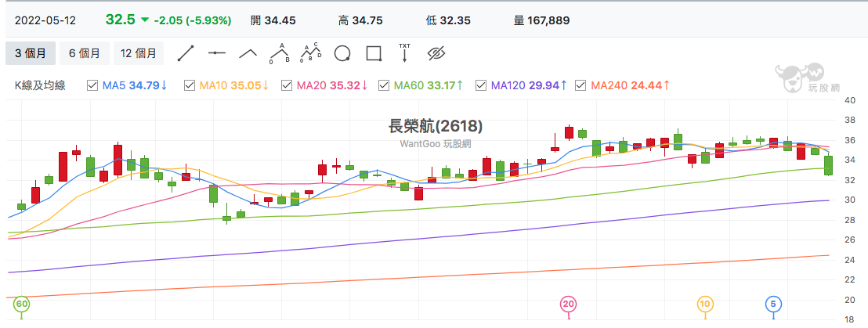Uncheck the MA10 moving average checkbox
This screenshot has width=868, height=328.
[x=190, y=86]
